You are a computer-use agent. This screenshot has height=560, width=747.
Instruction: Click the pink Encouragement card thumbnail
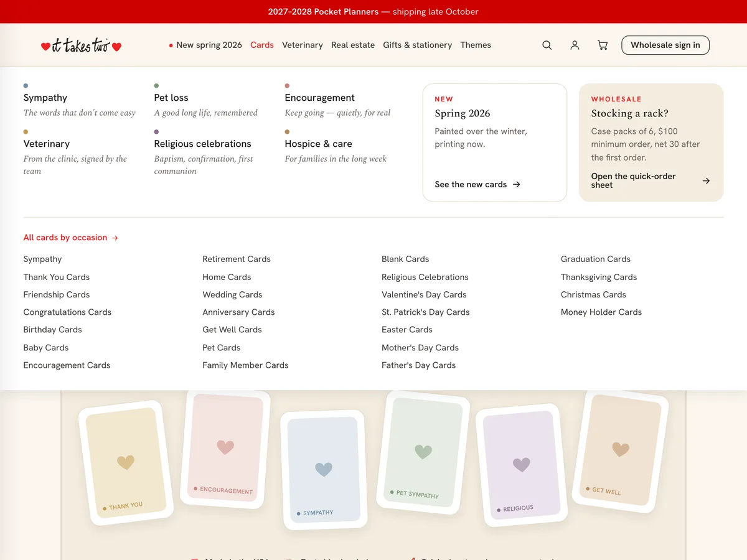pyautogui.click(x=225, y=450)
